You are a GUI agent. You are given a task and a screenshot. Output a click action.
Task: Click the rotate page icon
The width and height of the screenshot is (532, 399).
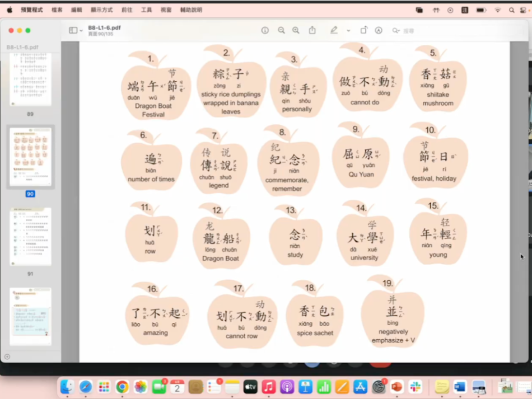coord(363,30)
